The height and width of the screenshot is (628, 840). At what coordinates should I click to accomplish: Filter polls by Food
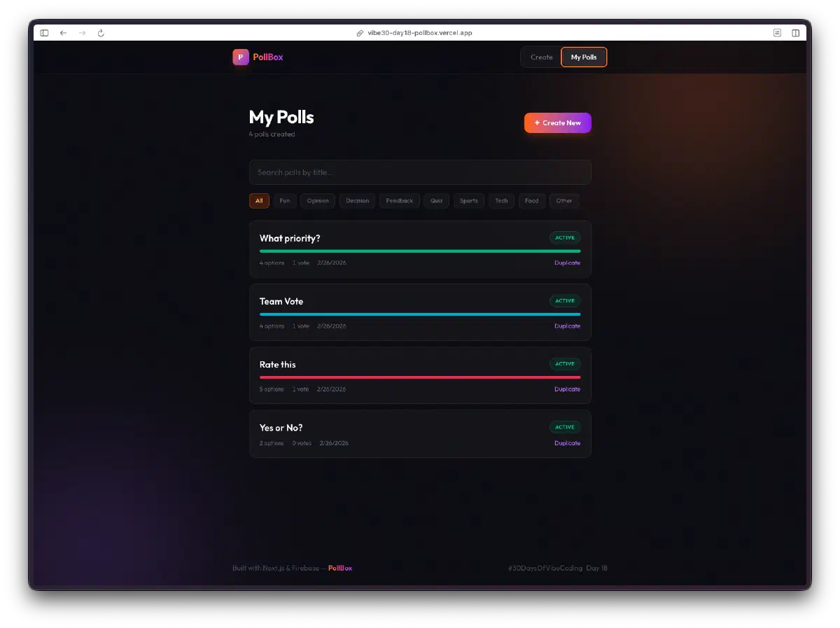(532, 201)
